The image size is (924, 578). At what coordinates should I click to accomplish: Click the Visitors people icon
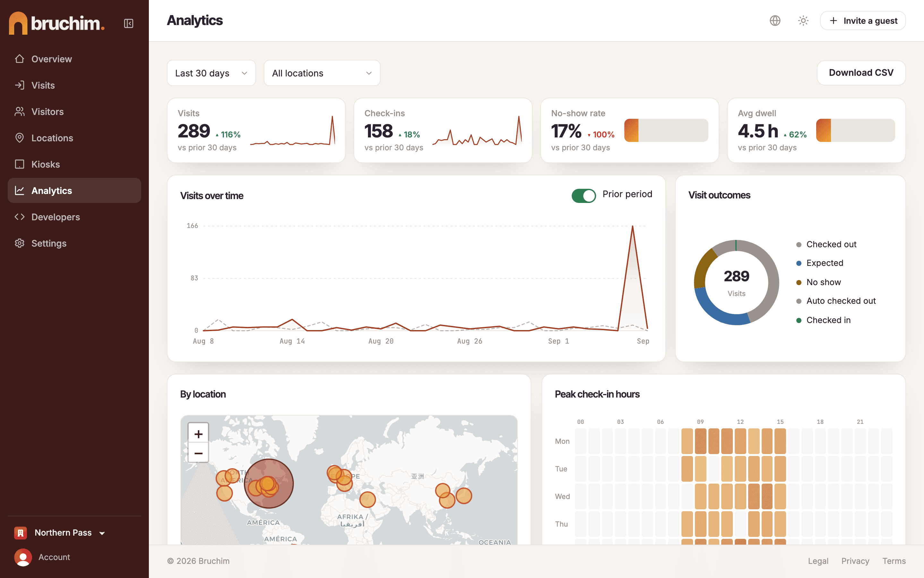pyautogui.click(x=20, y=112)
